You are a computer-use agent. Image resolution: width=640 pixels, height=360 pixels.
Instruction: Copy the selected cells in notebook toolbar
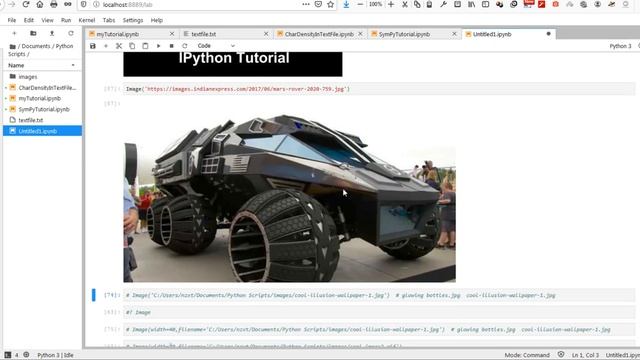coord(132,46)
